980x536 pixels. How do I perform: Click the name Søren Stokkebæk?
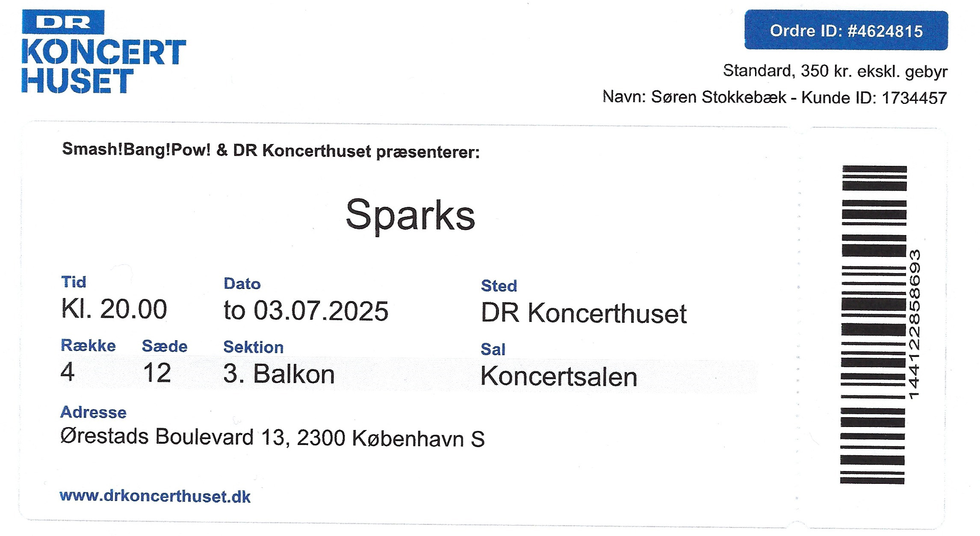718,97
